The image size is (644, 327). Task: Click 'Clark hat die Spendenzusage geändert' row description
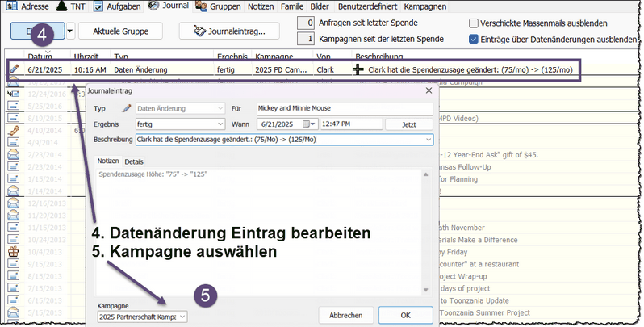click(470, 69)
